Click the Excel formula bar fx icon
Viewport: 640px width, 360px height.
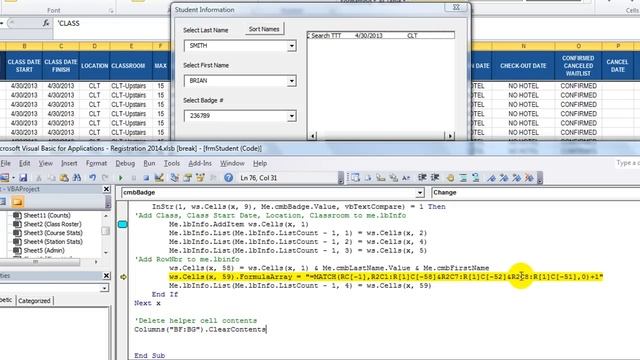(46, 23)
